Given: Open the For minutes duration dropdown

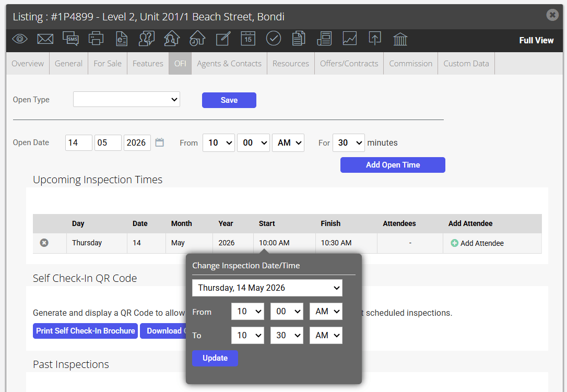Looking at the screenshot, I should (x=349, y=143).
